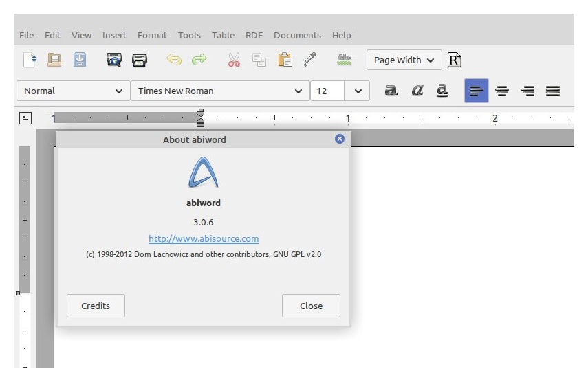Click the Close button in About dialog

311,306
